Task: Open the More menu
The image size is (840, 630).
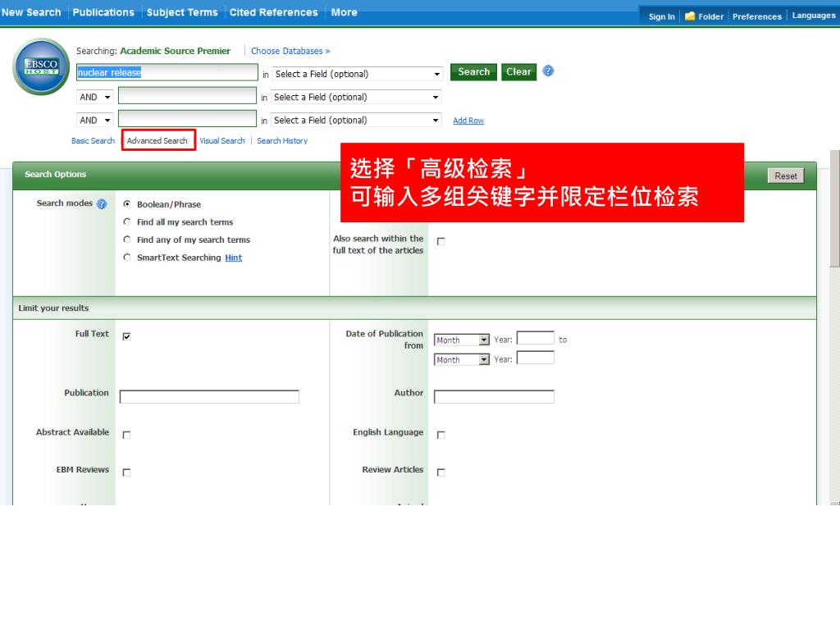Action: (x=344, y=12)
